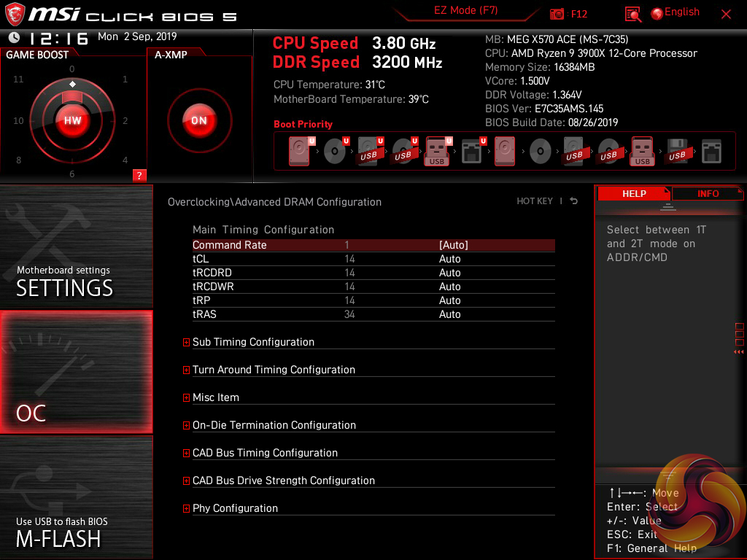Open the search magnifier icon near the language selector
Screen dimensions: 747x560
click(632, 15)
